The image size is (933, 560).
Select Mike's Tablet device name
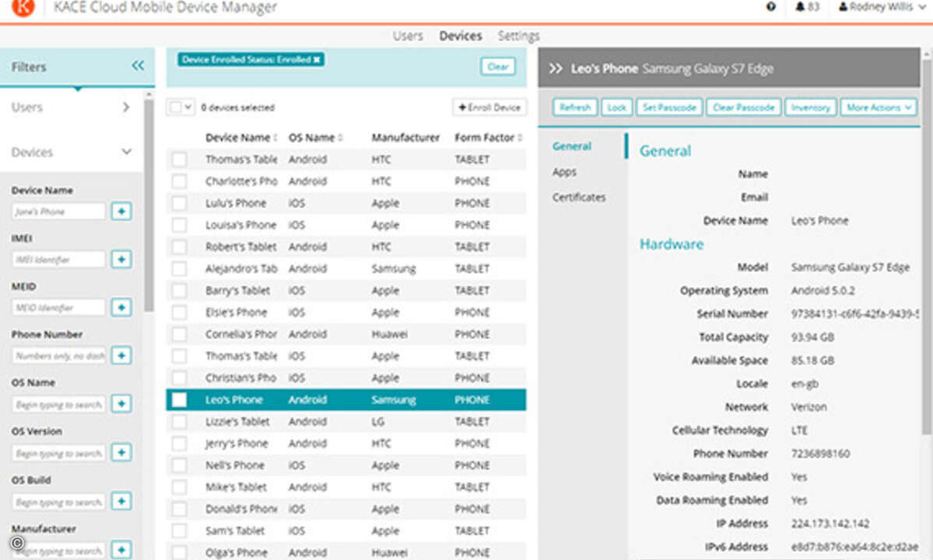[x=237, y=487]
